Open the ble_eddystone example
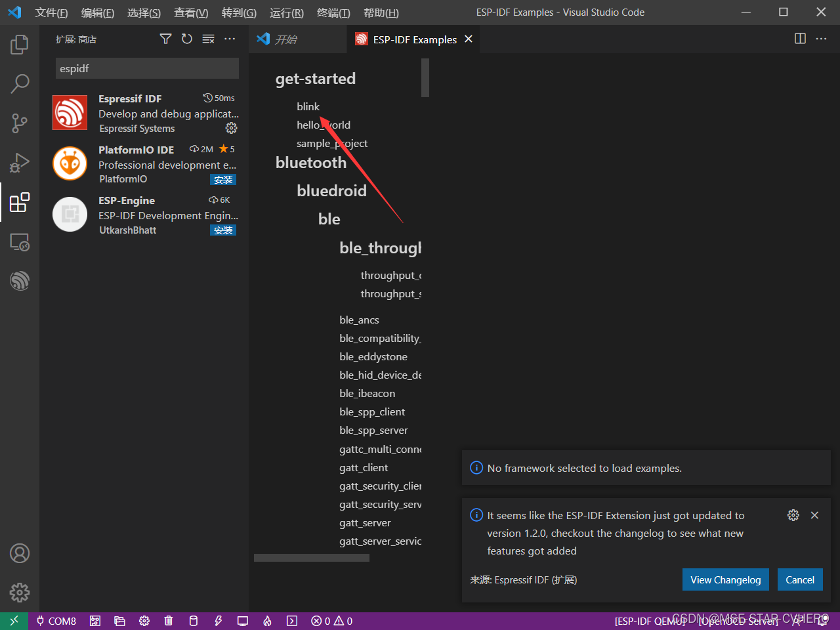This screenshot has height=630, width=840. pos(373,356)
